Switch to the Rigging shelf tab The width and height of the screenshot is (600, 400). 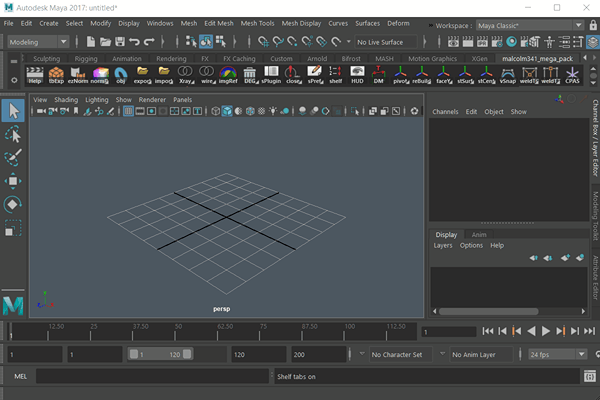pyautogui.click(x=86, y=59)
